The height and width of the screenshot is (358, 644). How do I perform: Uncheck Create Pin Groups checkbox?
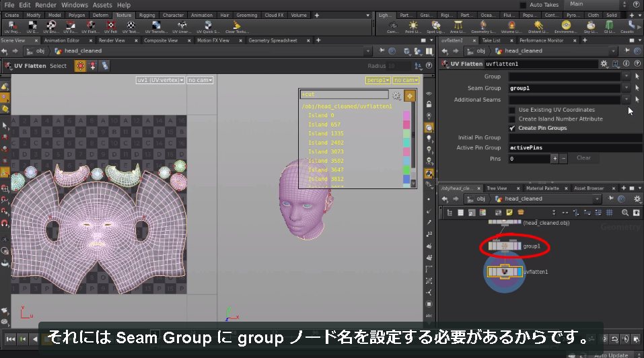[x=511, y=128]
